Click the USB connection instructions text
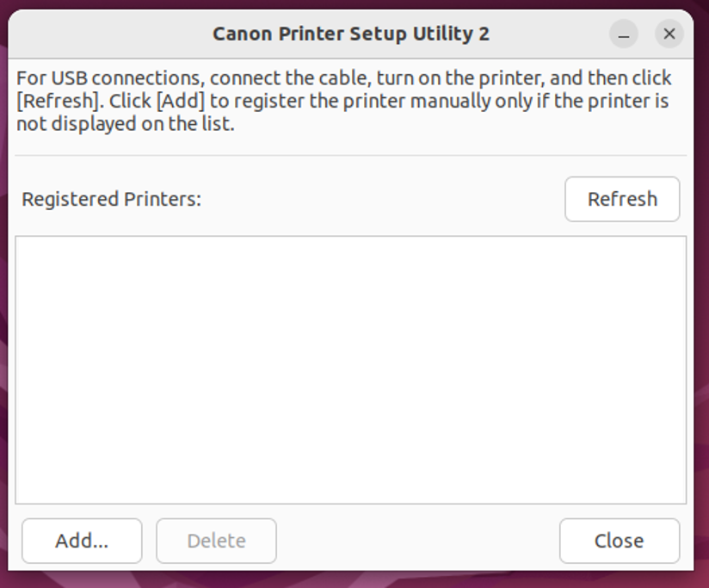Viewport: 709px width, 588px height. click(344, 101)
